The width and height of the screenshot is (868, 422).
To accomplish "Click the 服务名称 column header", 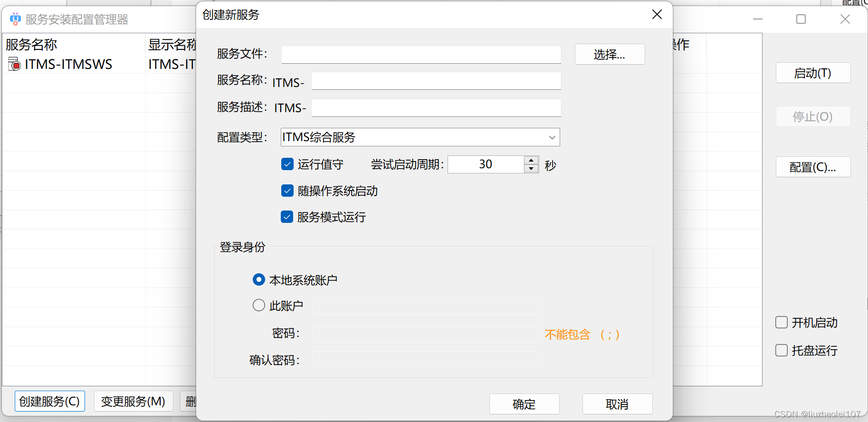I will [x=74, y=44].
